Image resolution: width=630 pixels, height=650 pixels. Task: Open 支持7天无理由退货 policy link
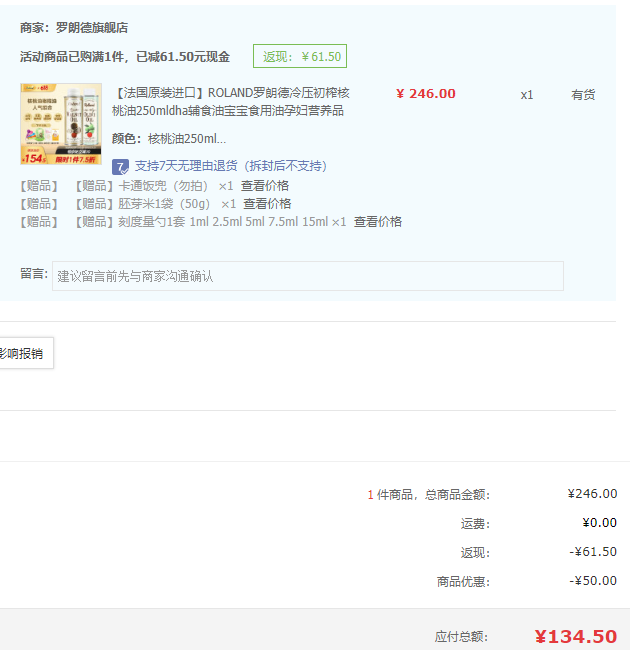pyautogui.click(x=231, y=166)
